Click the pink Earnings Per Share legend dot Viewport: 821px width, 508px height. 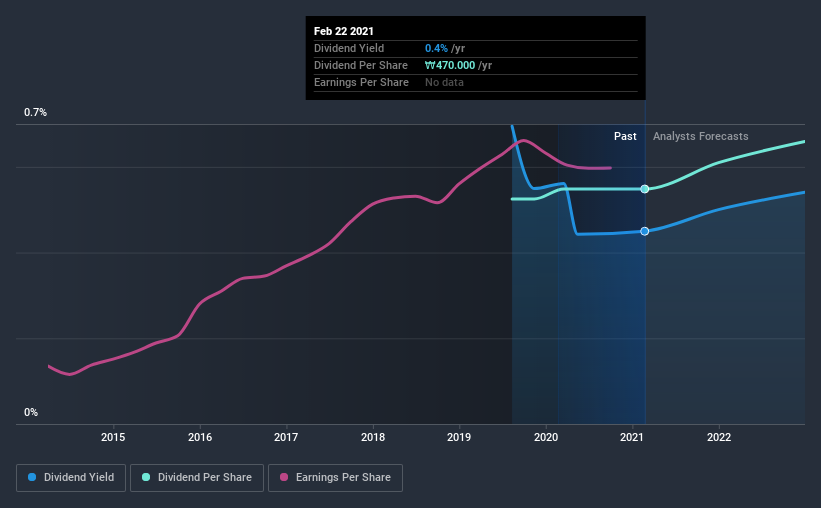(x=284, y=477)
